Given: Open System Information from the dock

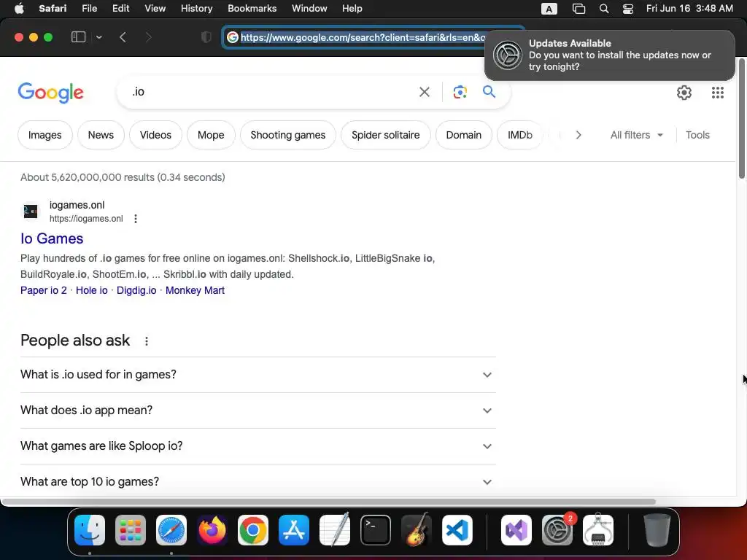Looking at the screenshot, I should [x=598, y=530].
